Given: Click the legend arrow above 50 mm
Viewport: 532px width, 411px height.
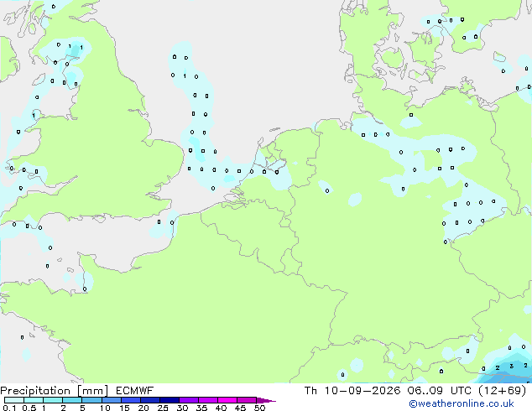Looking at the screenshot, I should click(x=266, y=400).
